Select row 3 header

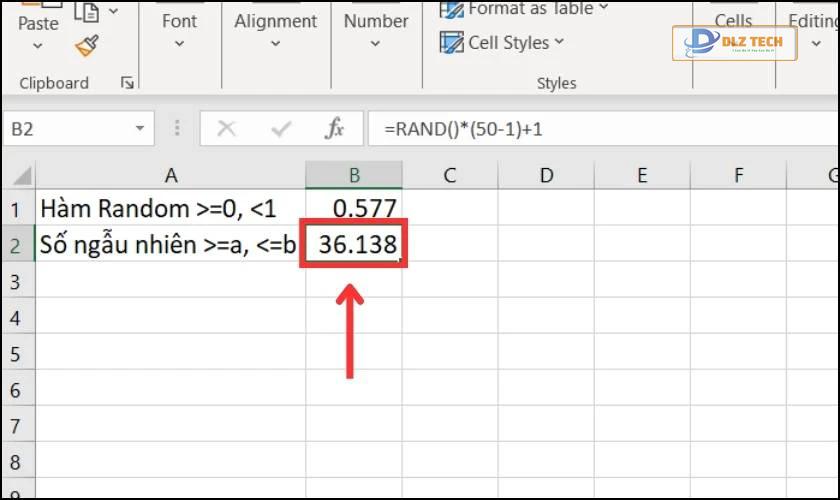[18, 281]
